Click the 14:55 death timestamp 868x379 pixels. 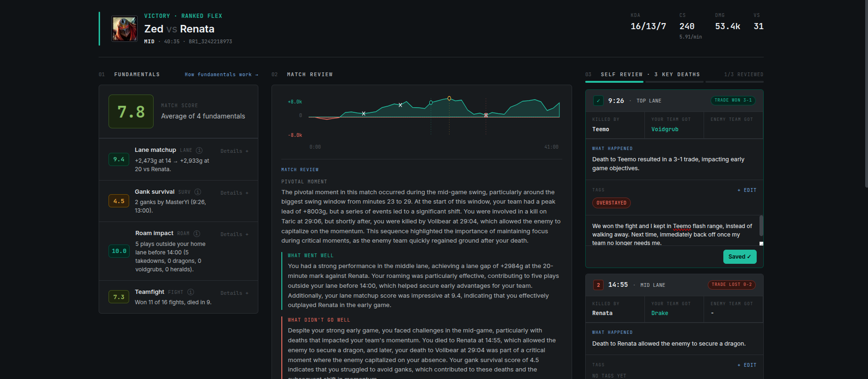pyautogui.click(x=618, y=285)
